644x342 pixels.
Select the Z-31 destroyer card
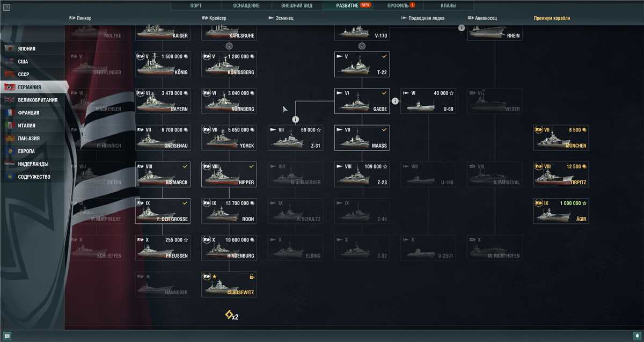point(296,137)
